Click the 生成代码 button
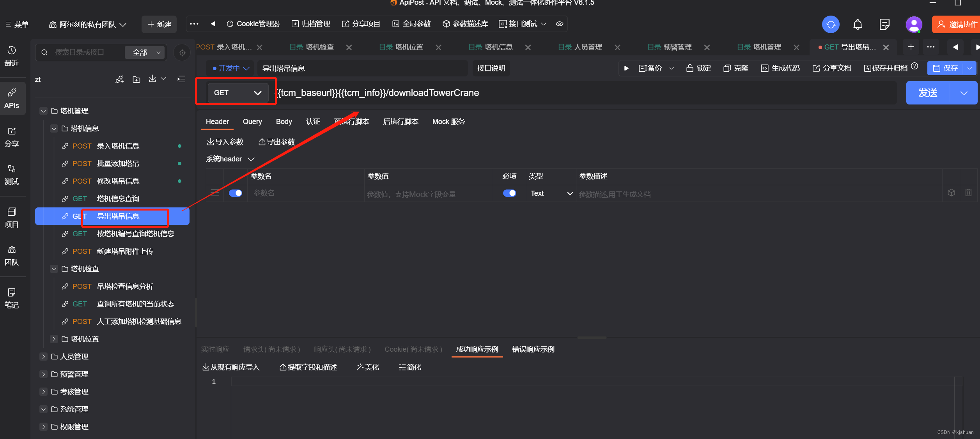Viewport: 980px width, 439px height. [780, 68]
